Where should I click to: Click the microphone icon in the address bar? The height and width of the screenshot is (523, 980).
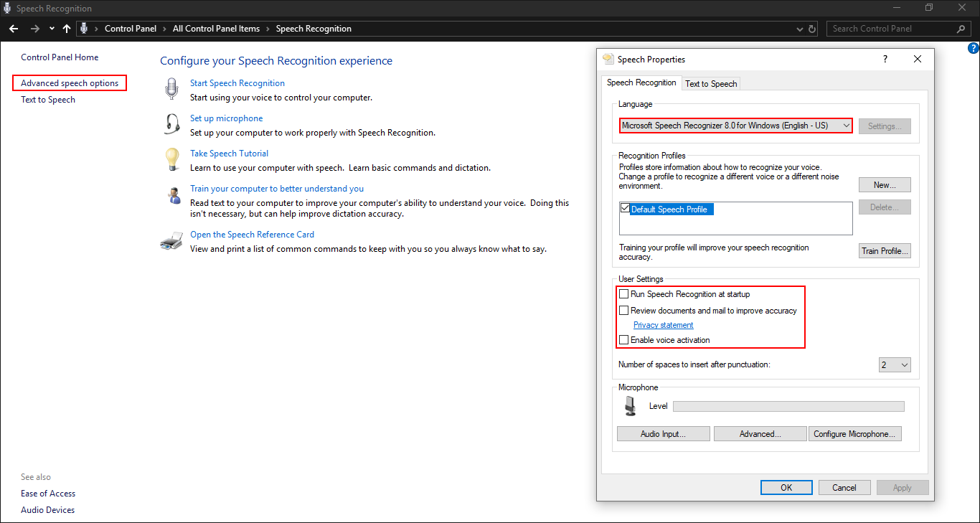[84, 29]
